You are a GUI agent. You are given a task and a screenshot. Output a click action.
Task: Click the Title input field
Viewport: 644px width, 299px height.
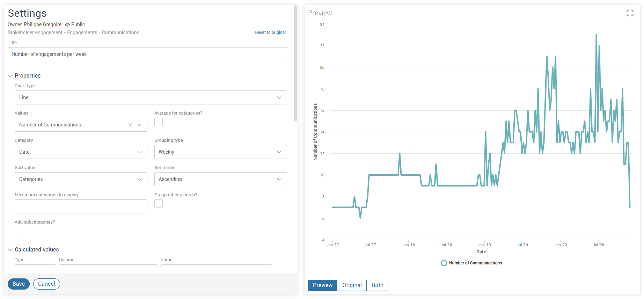tap(147, 54)
